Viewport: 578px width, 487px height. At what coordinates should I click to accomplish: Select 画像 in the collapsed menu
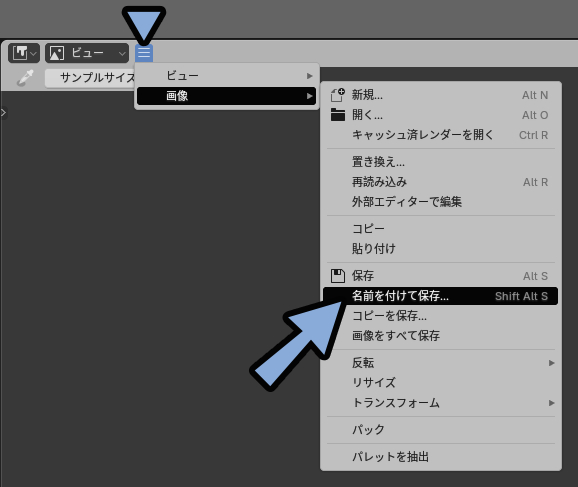pyautogui.click(x=226, y=96)
